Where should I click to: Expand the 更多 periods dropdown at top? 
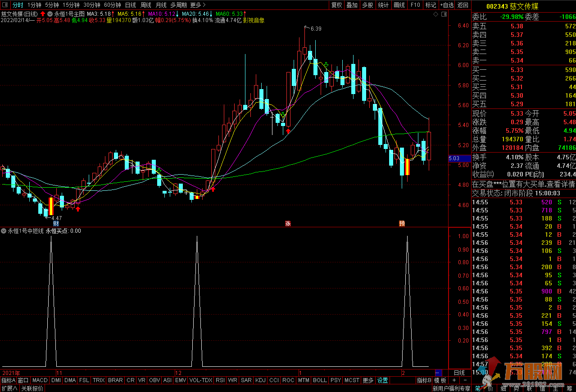198,5
